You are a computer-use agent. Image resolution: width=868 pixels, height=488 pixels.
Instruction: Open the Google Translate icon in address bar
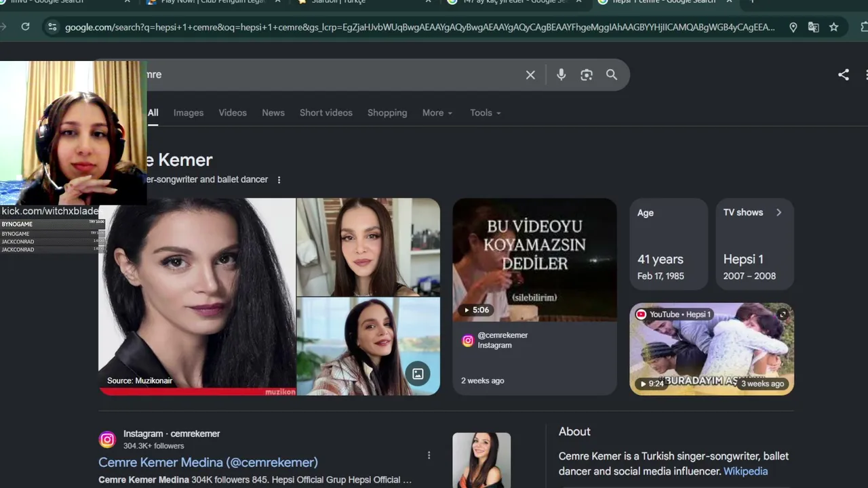(813, 27)
